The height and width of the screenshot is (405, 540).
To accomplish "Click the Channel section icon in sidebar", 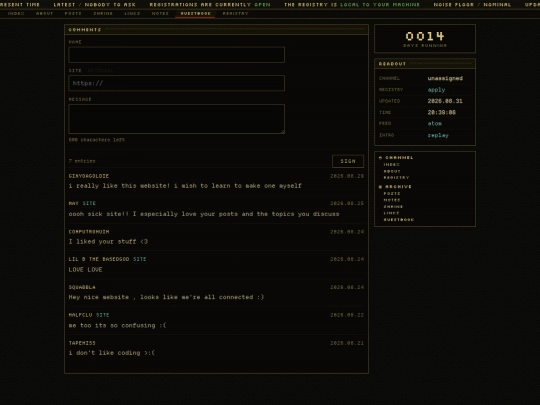I will coord(381,158).
